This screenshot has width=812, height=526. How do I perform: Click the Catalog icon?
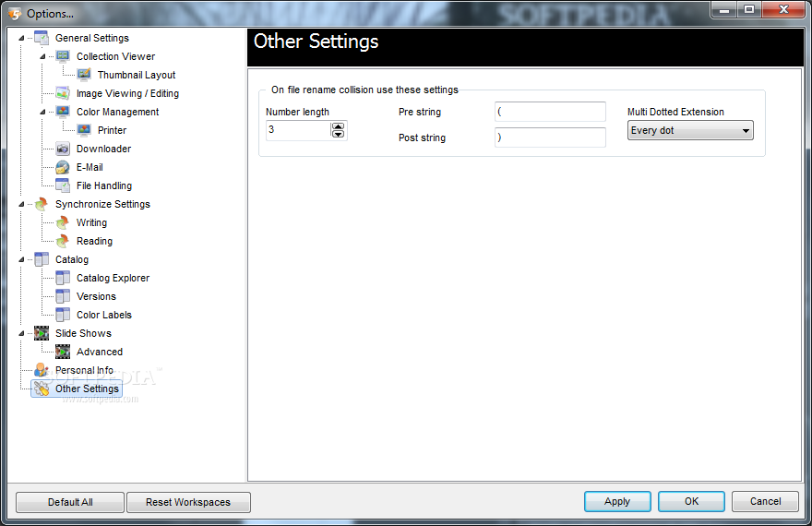click(x=42, y=259)
